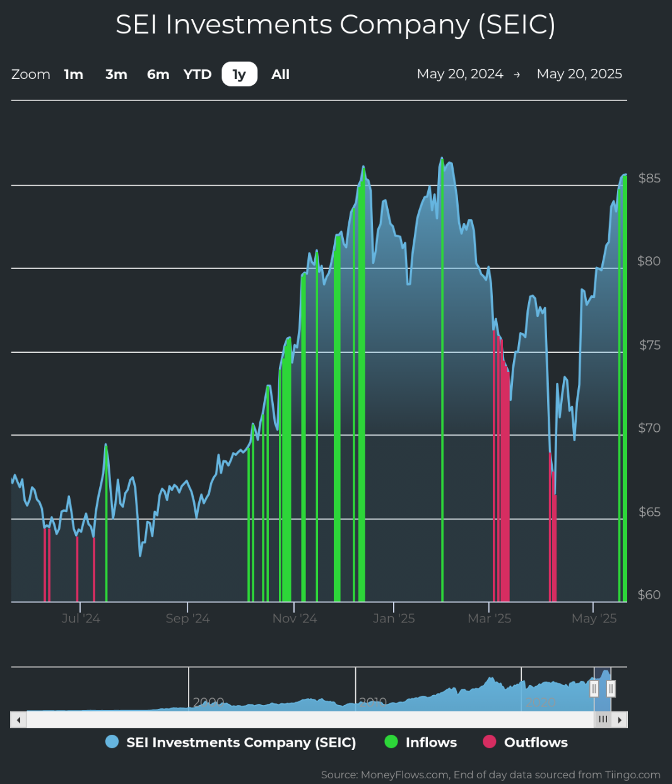Click the MoneyFlows.com source credit

pos(491,775)
